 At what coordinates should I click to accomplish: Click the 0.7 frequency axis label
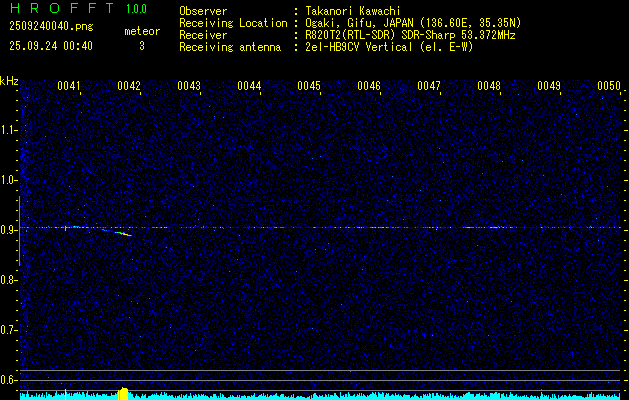tap(8, 330)
